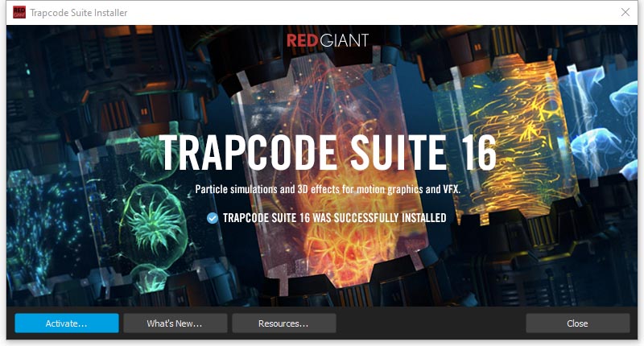Click the Activate... button
Image resolution: width=644 pixels, height=346 pixels.
(67, 323)
